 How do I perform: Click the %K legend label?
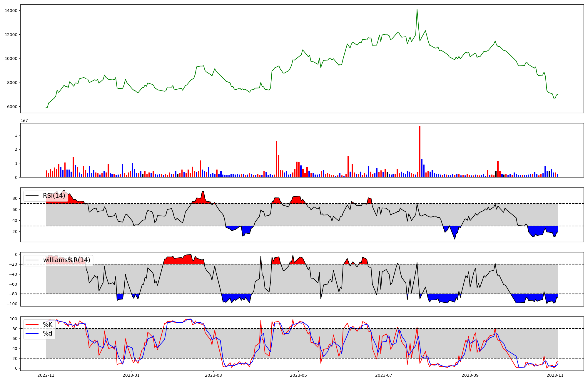coord(48,324)
